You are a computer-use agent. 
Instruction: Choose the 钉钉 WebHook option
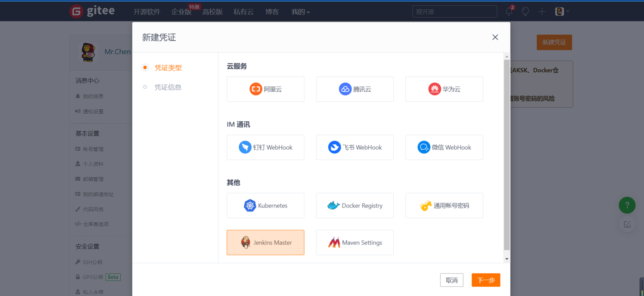tap(265, 147)
